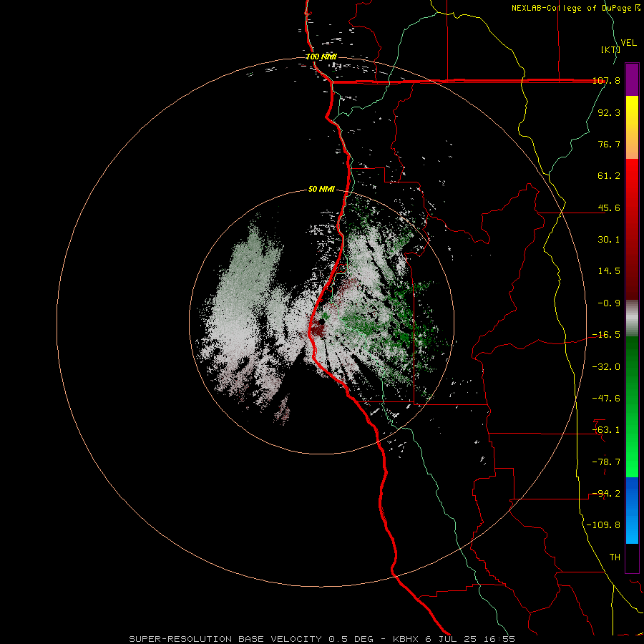Select the -78.7 velocity scale label

[x=606, y=462]
